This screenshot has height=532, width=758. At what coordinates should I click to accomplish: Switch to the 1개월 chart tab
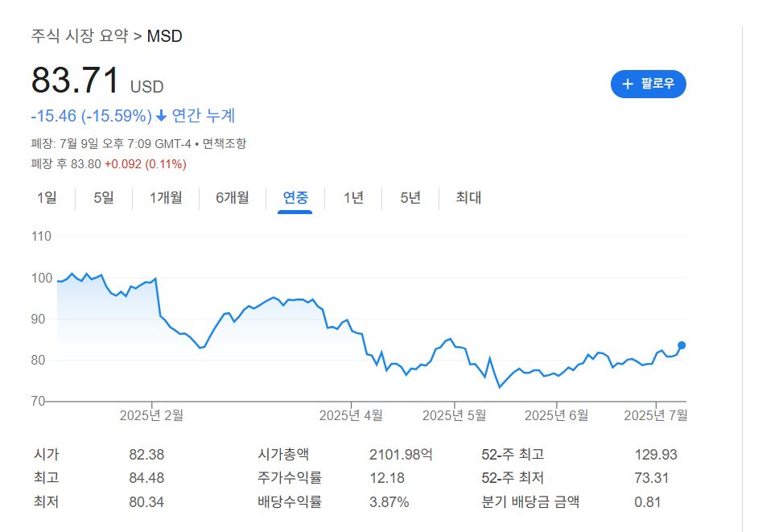(166, 198)
